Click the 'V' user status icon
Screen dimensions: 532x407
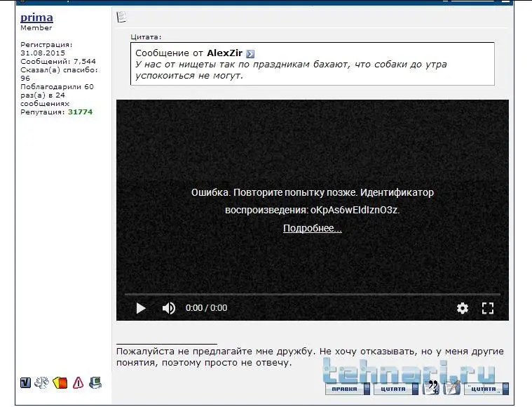[x=25, y=383]
